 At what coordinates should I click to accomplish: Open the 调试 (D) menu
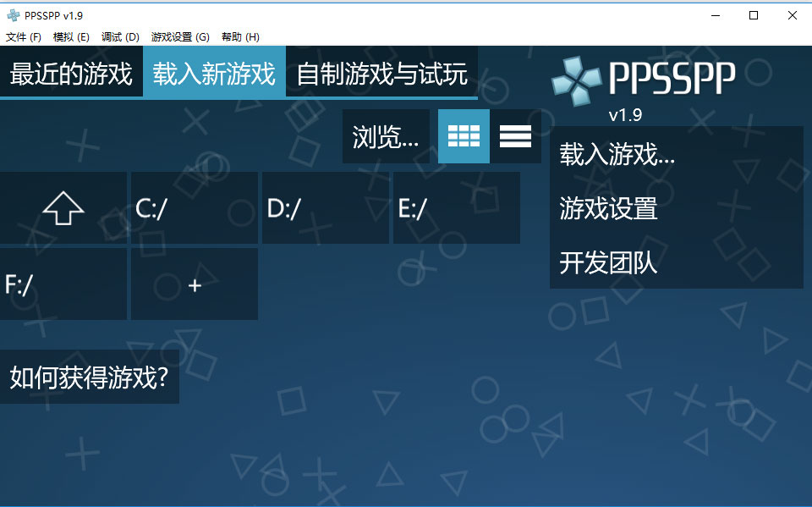120,36
